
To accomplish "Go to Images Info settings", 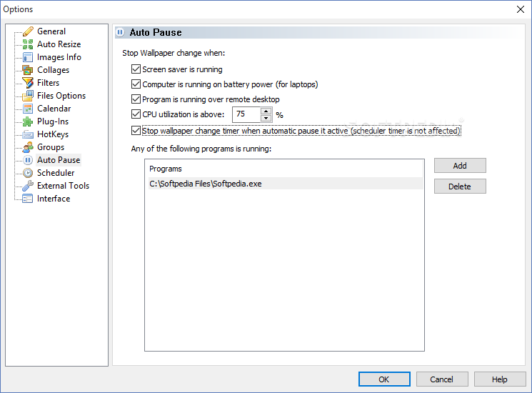I will click(59, 57).
